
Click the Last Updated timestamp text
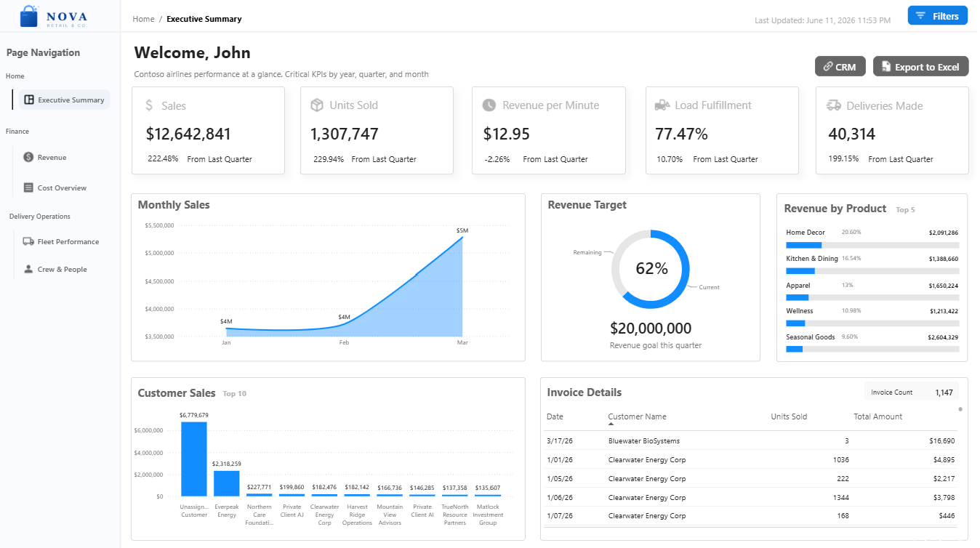pos(822,20)
